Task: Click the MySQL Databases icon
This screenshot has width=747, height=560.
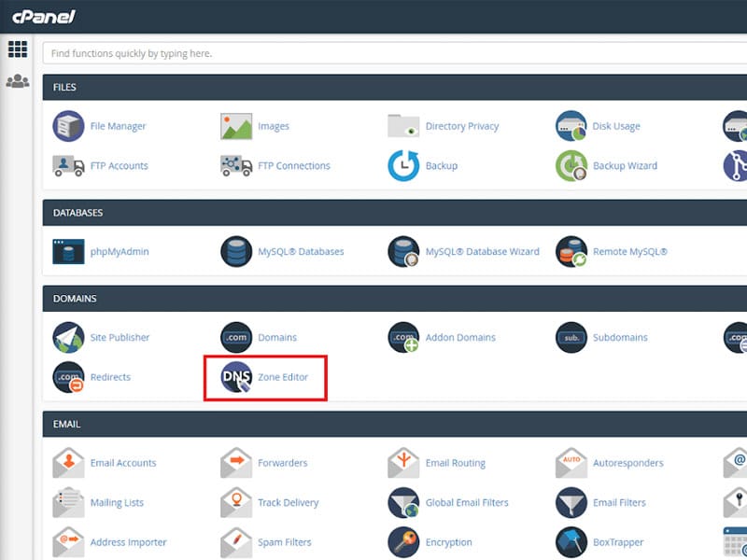Action: 236,251
